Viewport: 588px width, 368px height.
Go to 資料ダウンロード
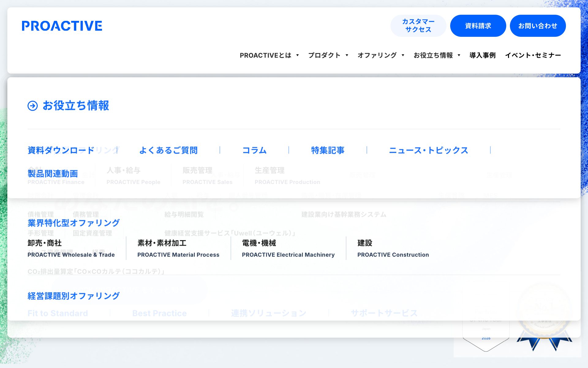point(61,150)
